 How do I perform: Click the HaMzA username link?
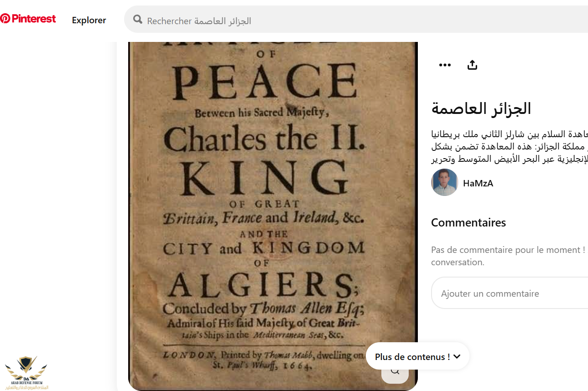click(x=478, y=183)
